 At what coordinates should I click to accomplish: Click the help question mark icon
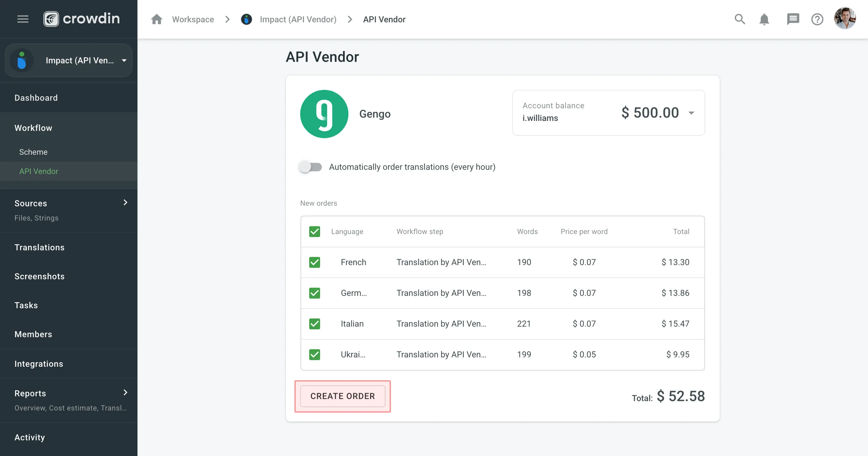click(x=817, y=19)
